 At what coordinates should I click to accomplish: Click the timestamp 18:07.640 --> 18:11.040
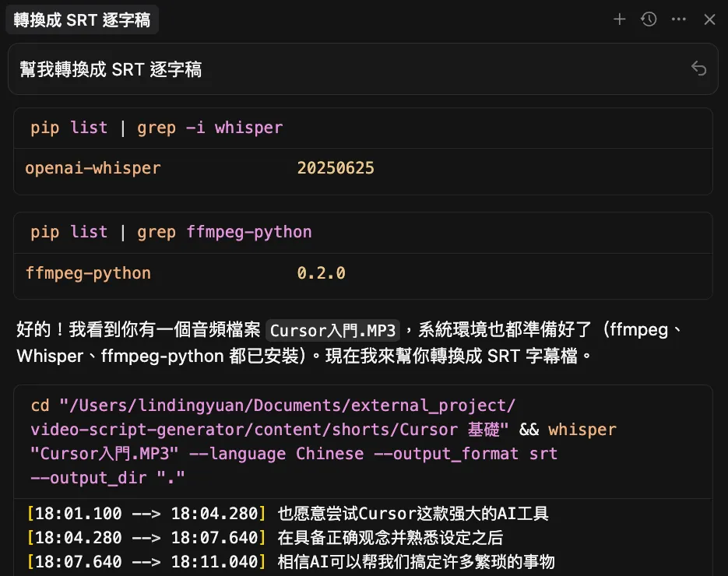click(146, 562)
